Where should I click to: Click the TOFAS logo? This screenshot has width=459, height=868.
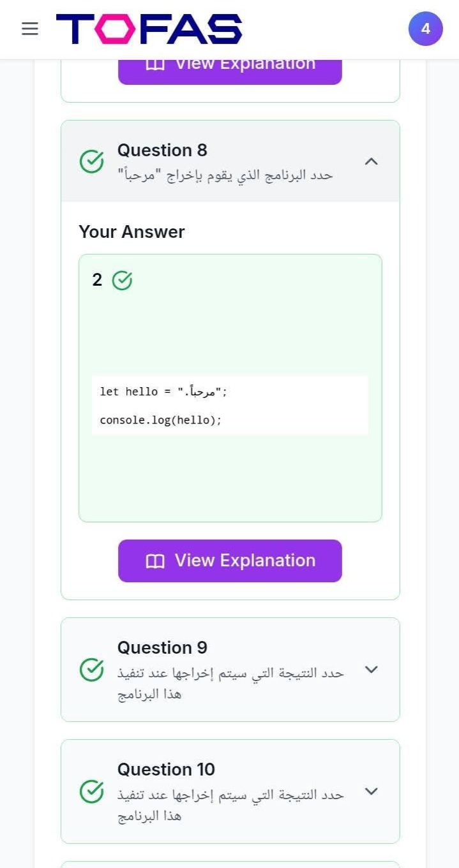coord(149,29)
